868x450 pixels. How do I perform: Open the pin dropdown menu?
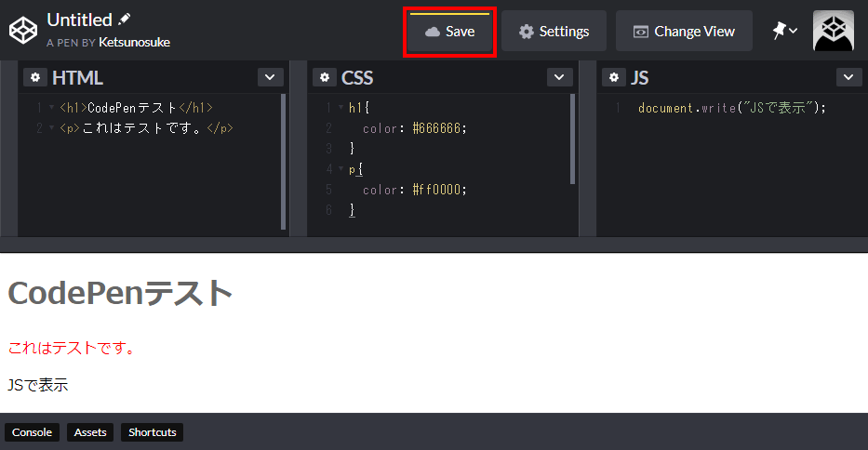click(785, 31)
